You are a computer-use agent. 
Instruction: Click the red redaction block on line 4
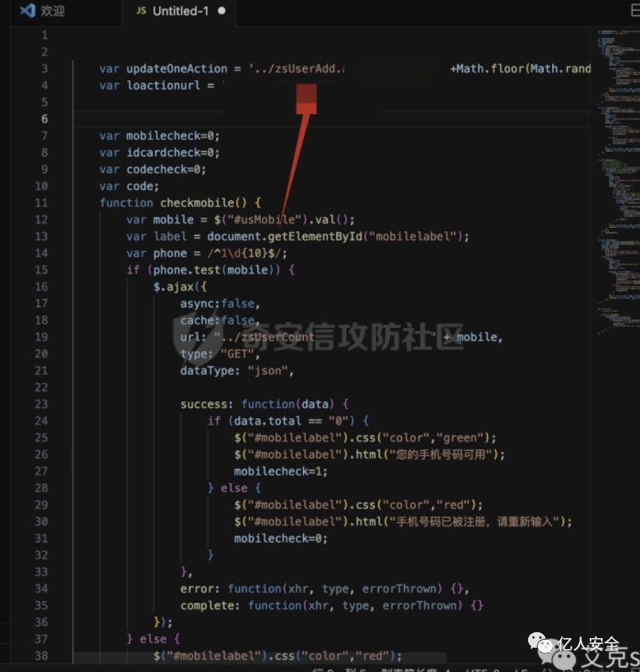point(306,99)
